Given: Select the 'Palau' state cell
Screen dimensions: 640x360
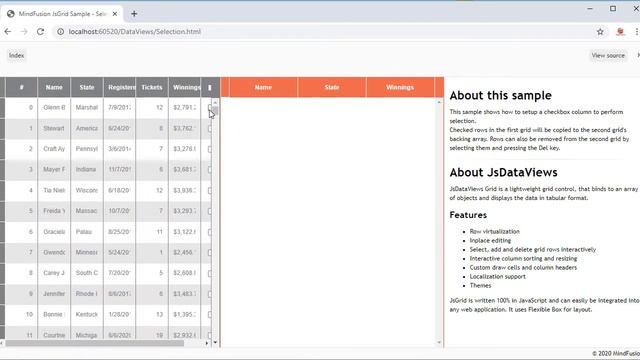Looking at the screenshot, I should (x=87, y=232).
